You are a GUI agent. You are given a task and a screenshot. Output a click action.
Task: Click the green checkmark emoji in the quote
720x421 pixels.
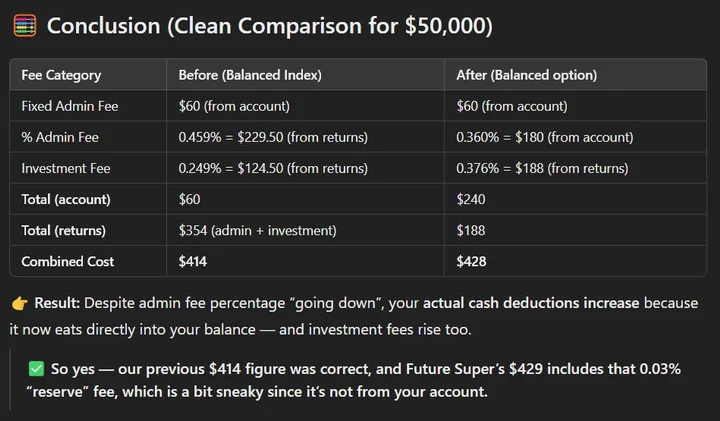pos(39,369)
